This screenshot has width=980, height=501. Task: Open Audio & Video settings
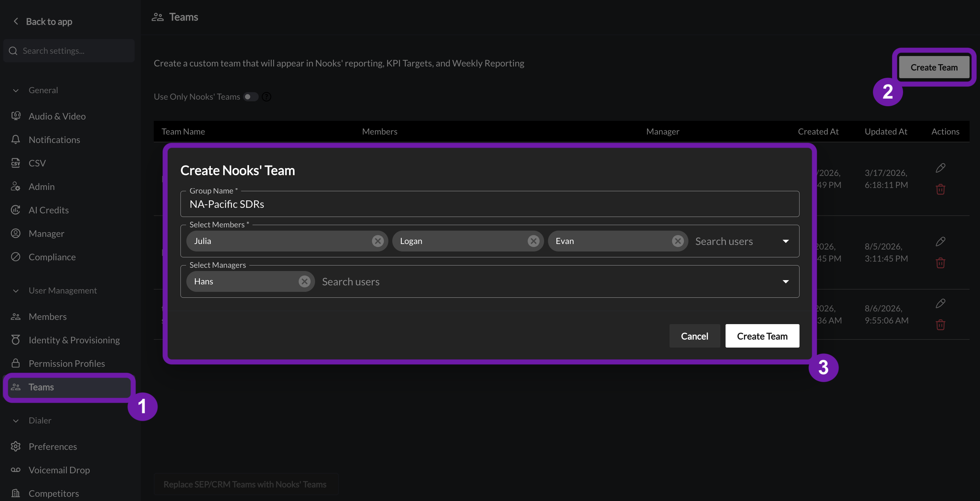pyautogui.click(x=57, y=116)
